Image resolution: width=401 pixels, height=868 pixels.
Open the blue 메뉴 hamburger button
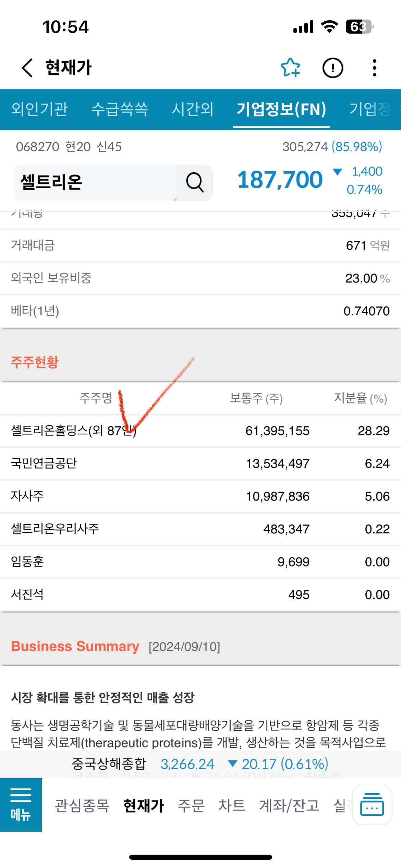21,805
